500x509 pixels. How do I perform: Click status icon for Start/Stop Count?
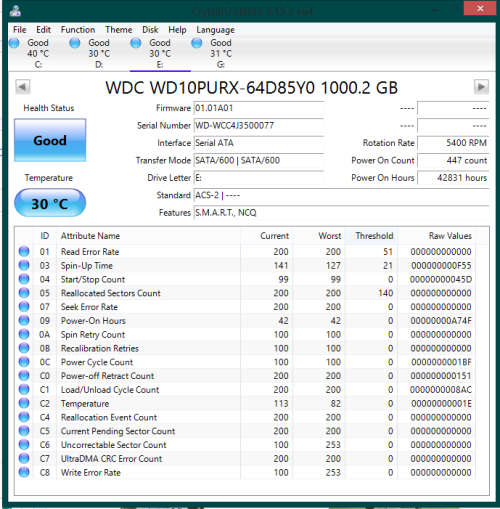(24, 279)
